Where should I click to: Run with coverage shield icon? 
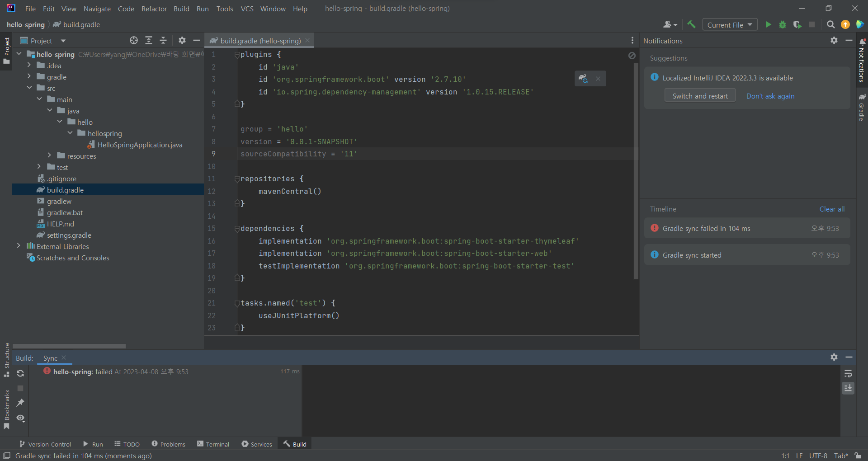click(x=797, y=24)
